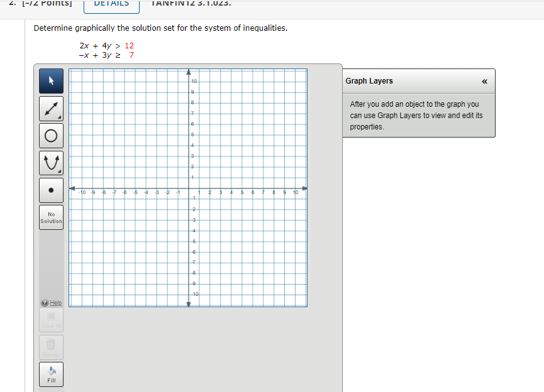Select the arrow selection tool

pos(51,80)
